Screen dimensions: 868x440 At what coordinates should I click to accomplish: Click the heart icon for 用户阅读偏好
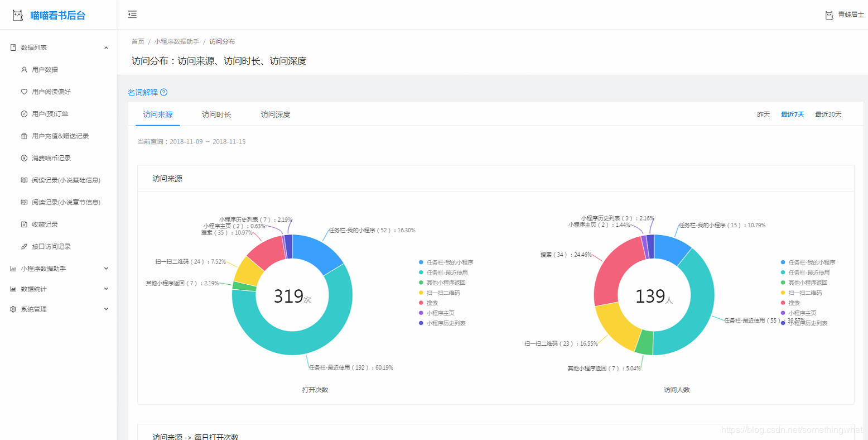(x=24, y=92)
